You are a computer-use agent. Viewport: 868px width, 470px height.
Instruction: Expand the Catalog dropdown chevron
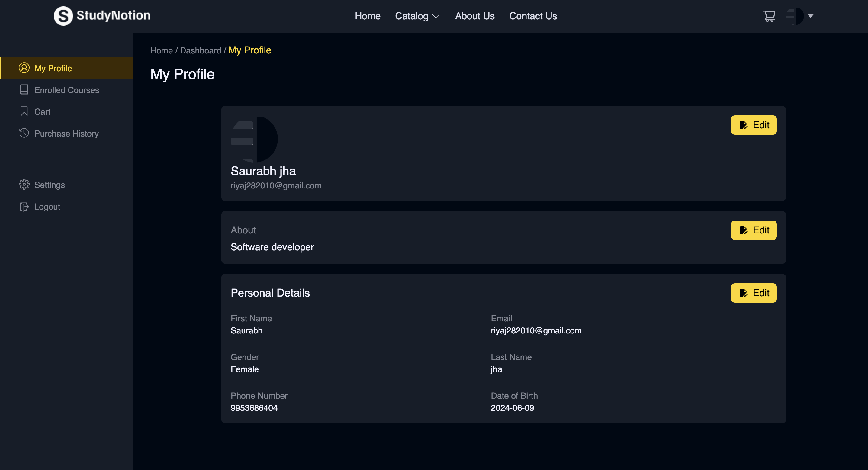(x=436, y=16)
